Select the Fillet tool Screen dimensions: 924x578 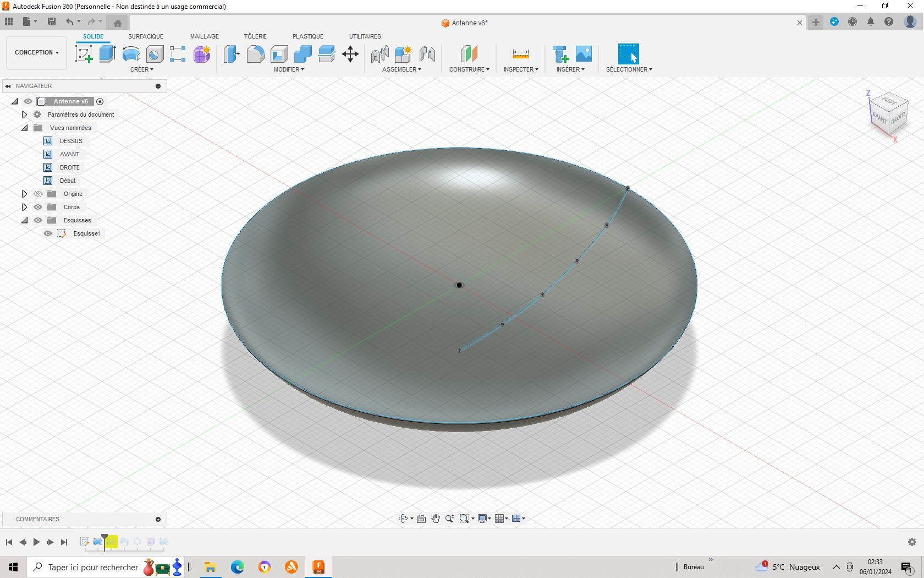click(x=255, y=54)
